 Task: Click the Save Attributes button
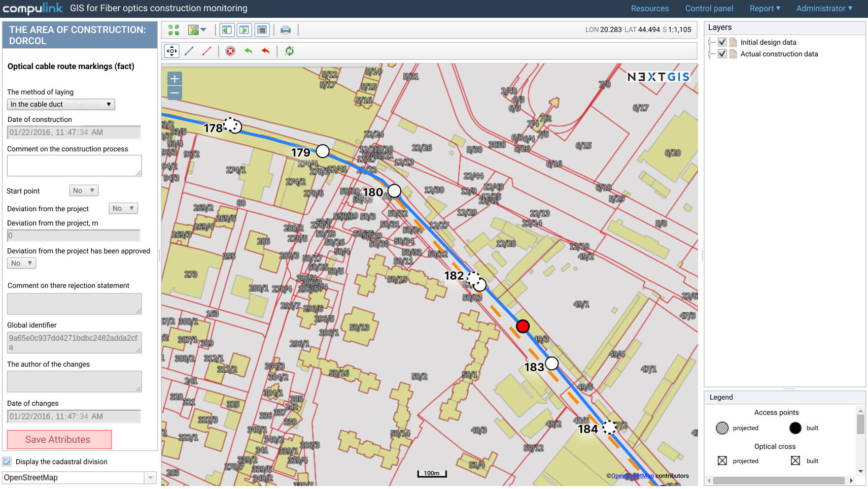pyautogui.click(x=59, y=439)
